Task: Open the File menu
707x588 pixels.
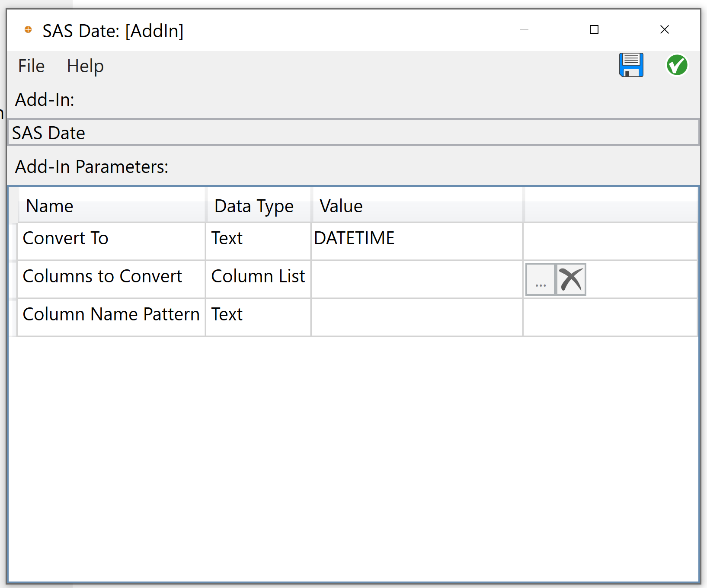Action: coord(30,66)
